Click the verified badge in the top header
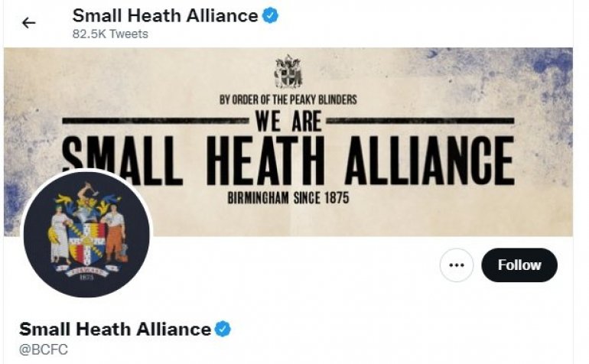The width and height of the screenshot is (589, 364). [270, 16]
